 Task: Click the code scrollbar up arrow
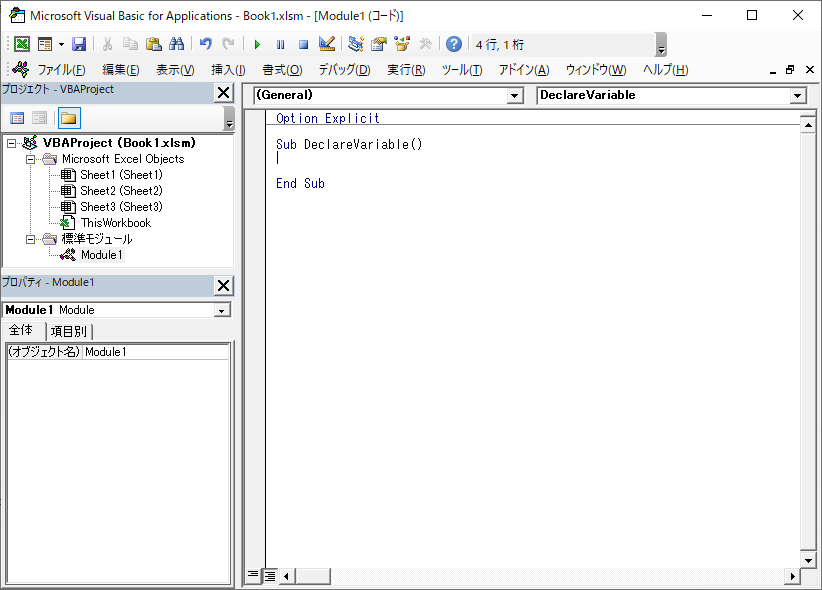click(x=808, y=125)
